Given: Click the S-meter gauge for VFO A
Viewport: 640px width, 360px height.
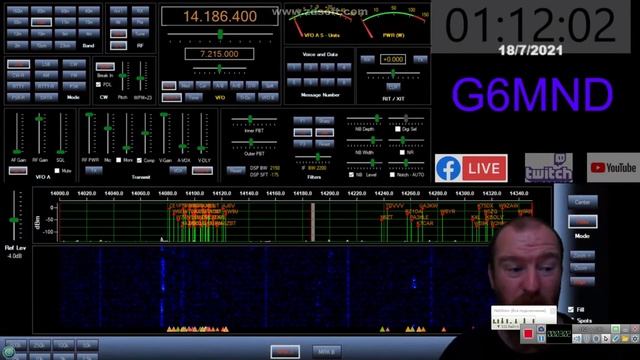Looking at the screenshot, I should point(321,22).
